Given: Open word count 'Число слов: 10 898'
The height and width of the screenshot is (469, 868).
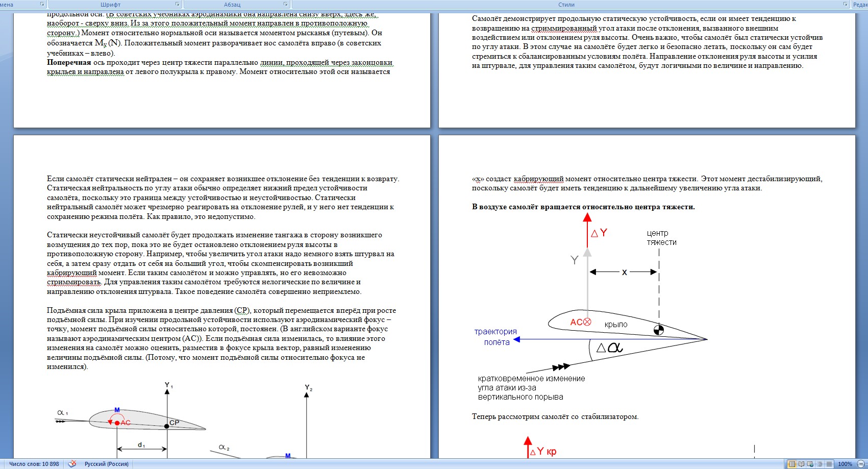Looking at the screenshot, I should point(34,464).
